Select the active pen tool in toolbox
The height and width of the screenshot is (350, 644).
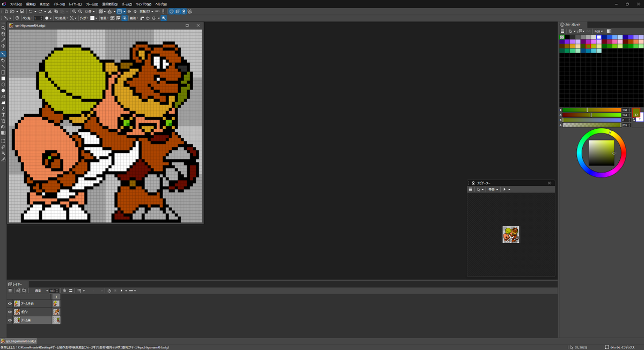point(3,54)
